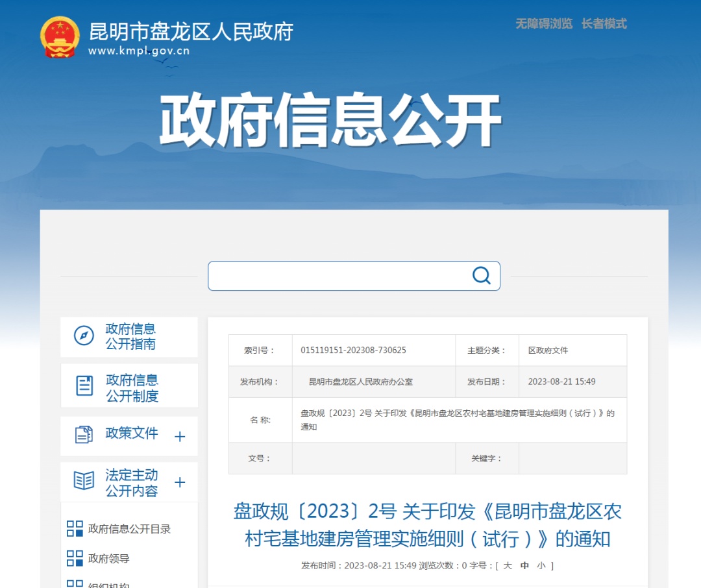Enable 长者模式 elder mode
The height and width of the screenshot is (588, 701).
(604, 24)
